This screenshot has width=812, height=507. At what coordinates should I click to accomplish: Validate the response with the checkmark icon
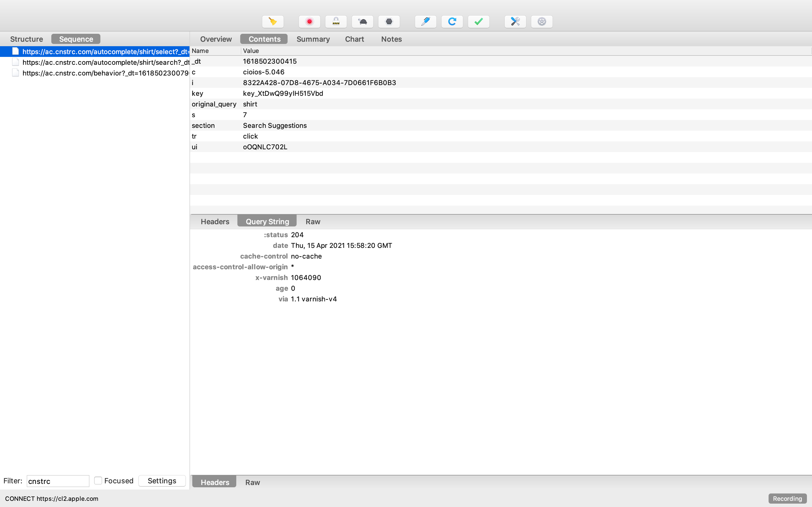tap(478, 21)
